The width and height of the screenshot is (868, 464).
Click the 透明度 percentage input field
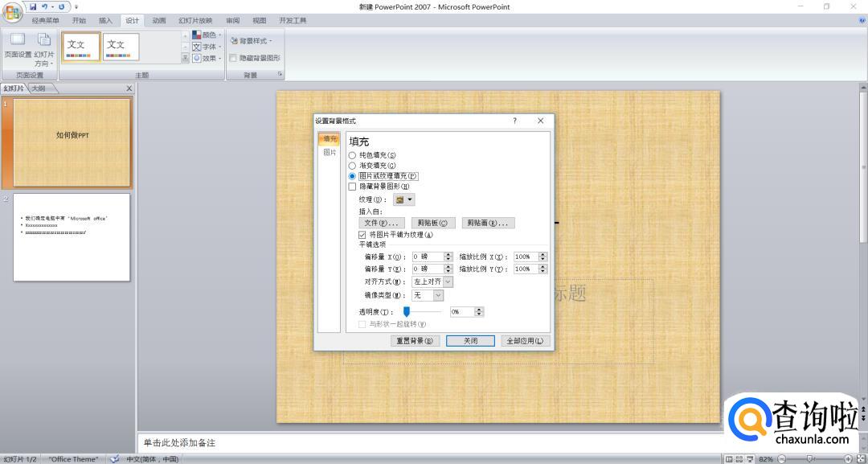tap(463, 312)
